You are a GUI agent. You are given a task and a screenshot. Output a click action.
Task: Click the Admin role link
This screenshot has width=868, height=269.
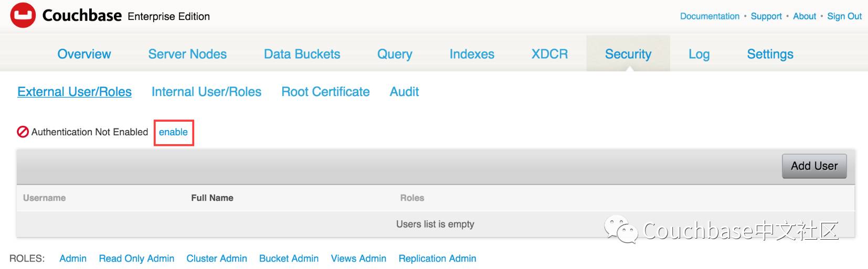pos(73,259)
